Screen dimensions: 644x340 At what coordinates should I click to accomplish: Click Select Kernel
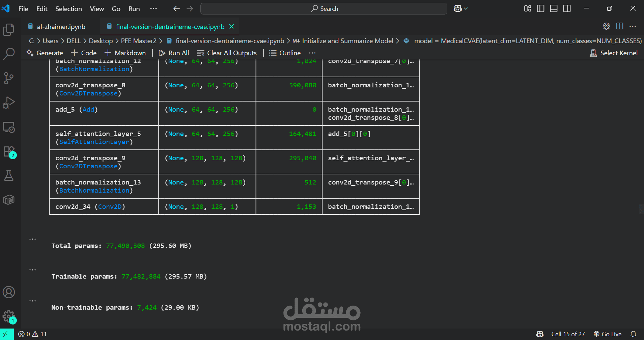(x=614, y=53)
